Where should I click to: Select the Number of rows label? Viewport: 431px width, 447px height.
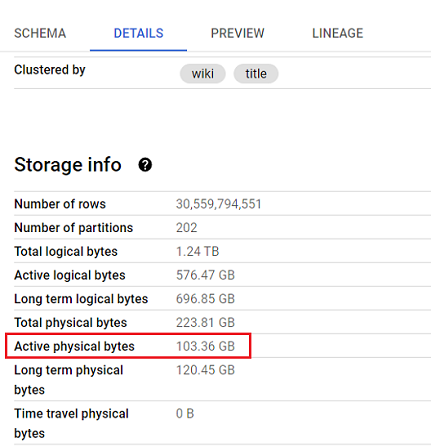click(60, 204)
